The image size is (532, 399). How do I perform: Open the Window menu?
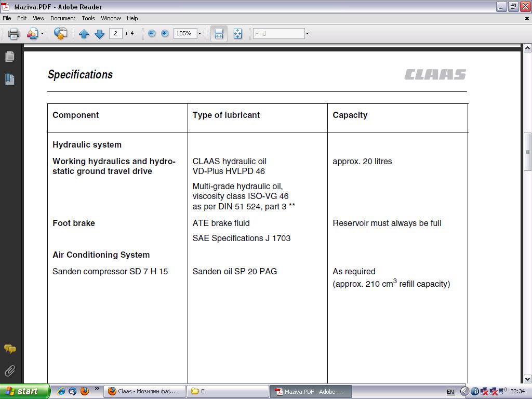(111, 18)
